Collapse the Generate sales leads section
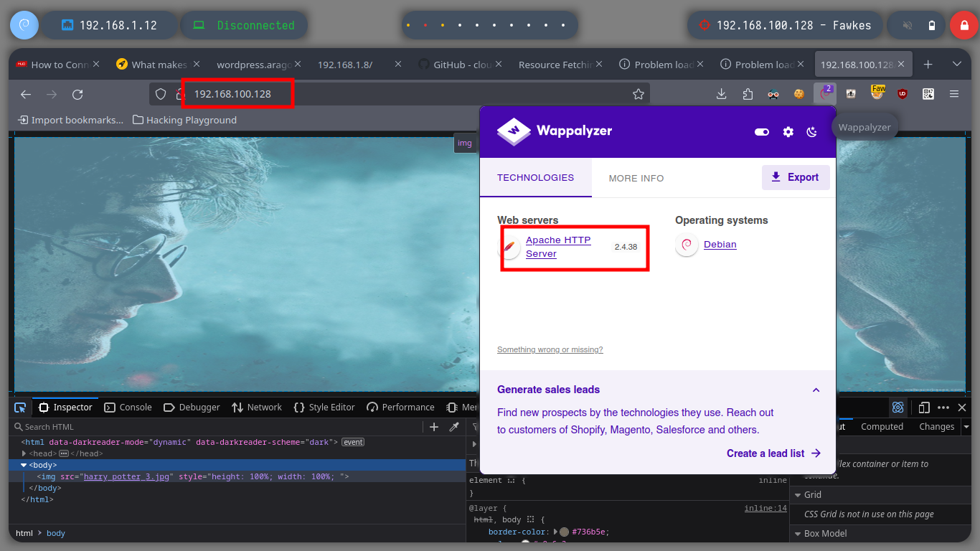Screen dimensions: 980x551 click(x=816, y=390)
